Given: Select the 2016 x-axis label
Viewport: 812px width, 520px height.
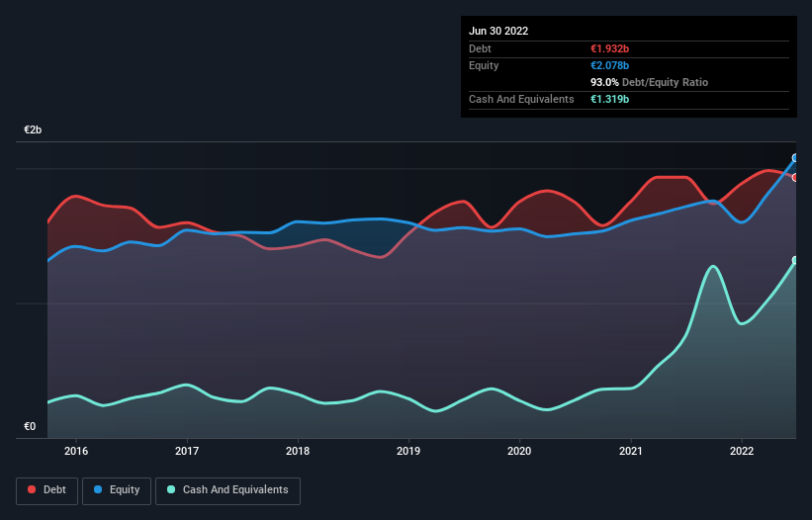Looking at the screenshot, I should pos(76,452).
